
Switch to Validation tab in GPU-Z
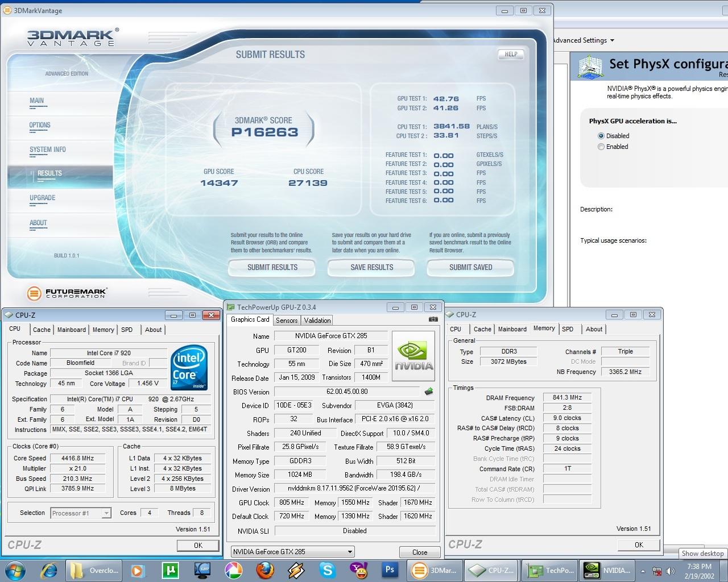coord(317,321)
